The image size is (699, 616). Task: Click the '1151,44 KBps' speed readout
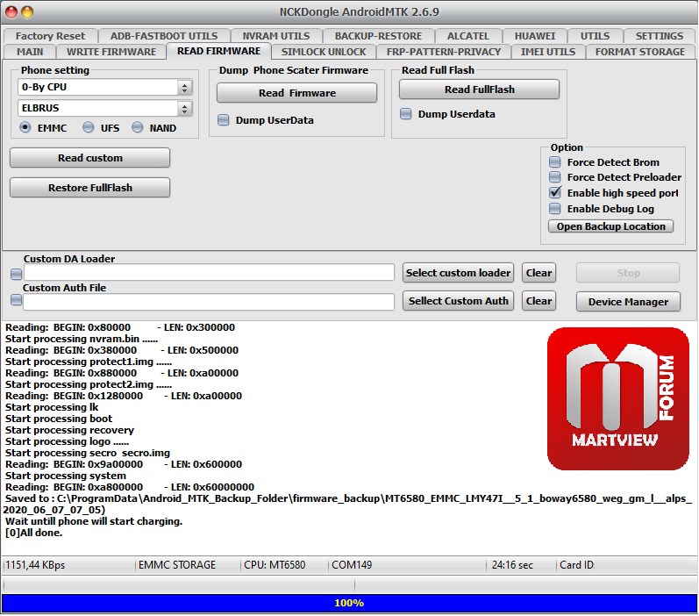[35, 565]
